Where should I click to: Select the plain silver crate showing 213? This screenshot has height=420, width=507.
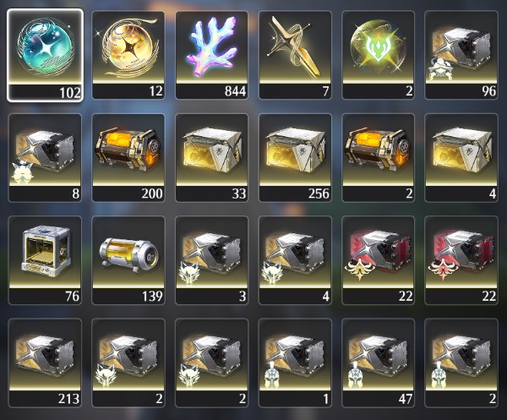[45, 363]
